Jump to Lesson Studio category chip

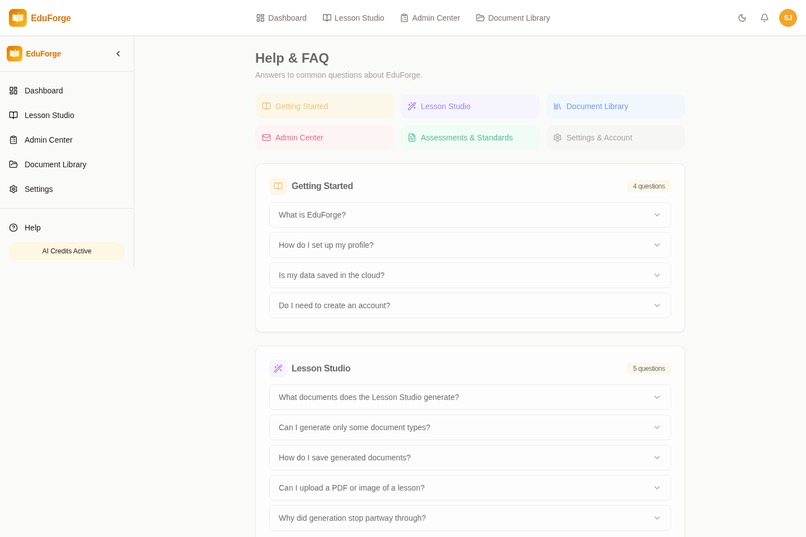click(470, 106)
